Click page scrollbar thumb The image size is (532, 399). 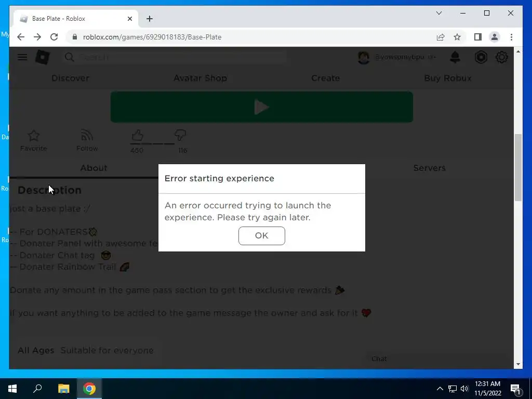click(518, 167)
